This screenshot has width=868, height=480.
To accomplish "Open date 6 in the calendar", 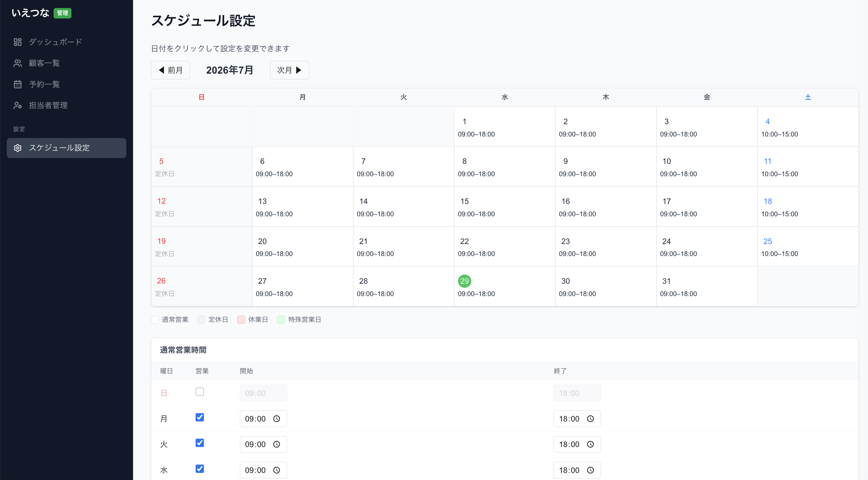I will pos(302,166).
